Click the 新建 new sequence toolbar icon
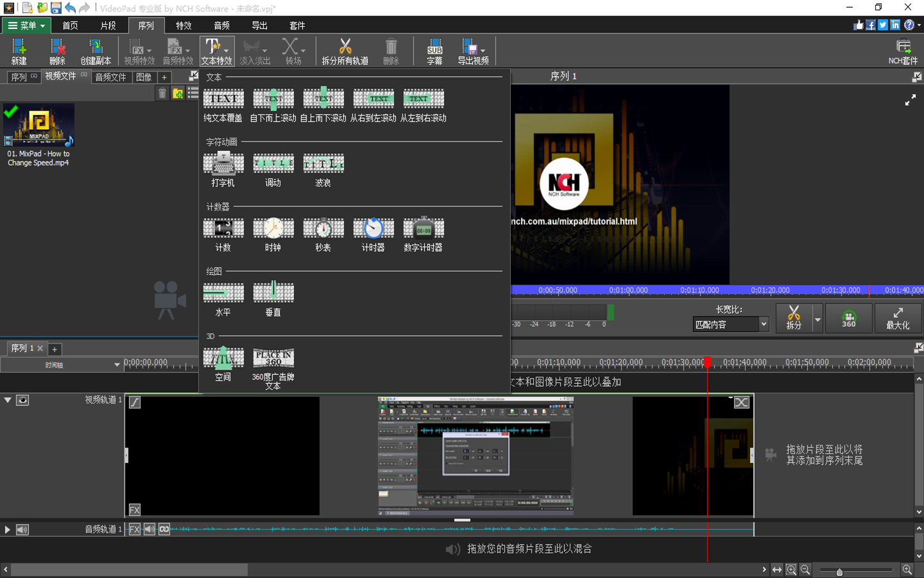Image resolution: width=924 pixels, height=578 pixels. click(19, 51)
